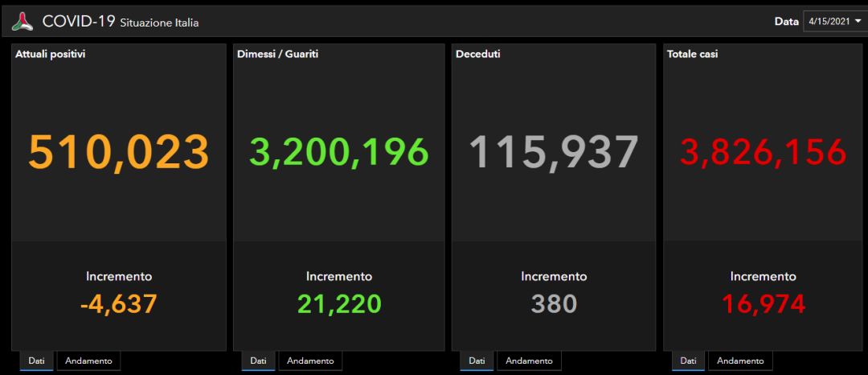Click the increment value 21,220
868x375 pixels.
(339, 303)
